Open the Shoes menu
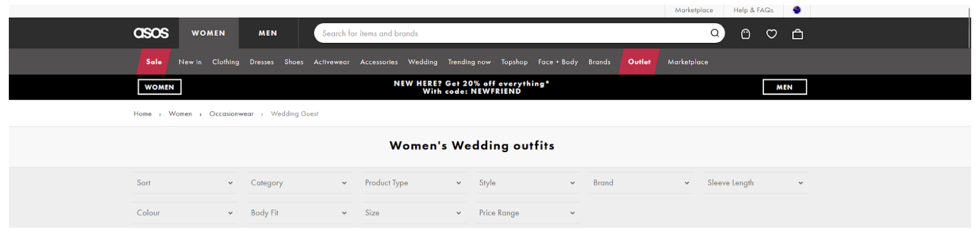 (x=294, y=62)
